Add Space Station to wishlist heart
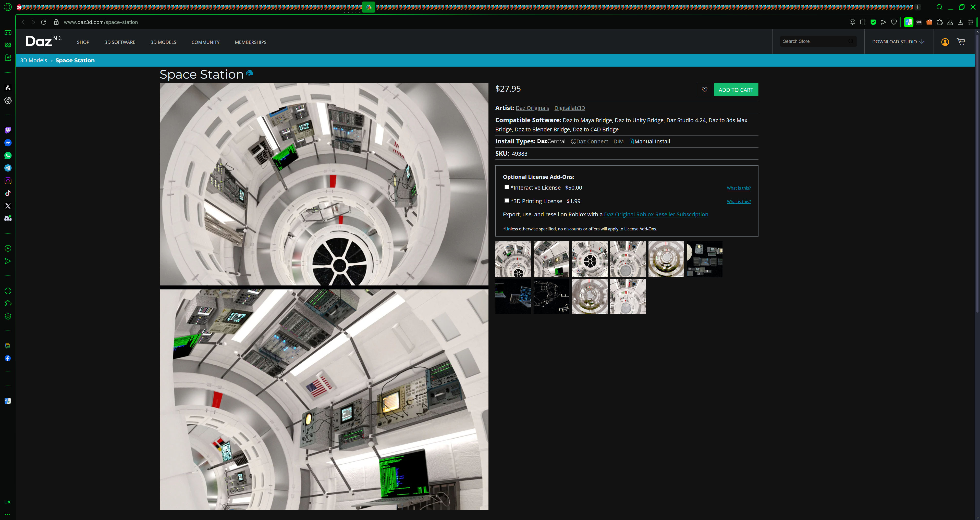980x520 pixels. [x=704, y=90]
